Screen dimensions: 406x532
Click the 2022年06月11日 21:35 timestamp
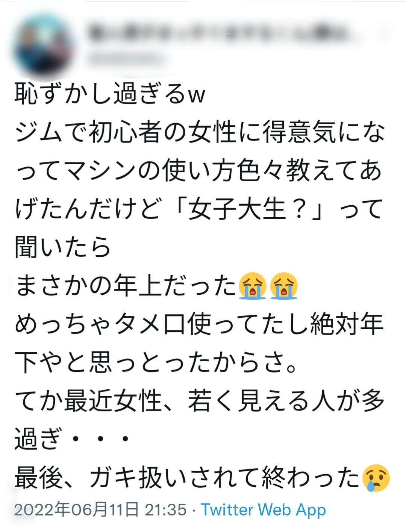click(100, 510)
